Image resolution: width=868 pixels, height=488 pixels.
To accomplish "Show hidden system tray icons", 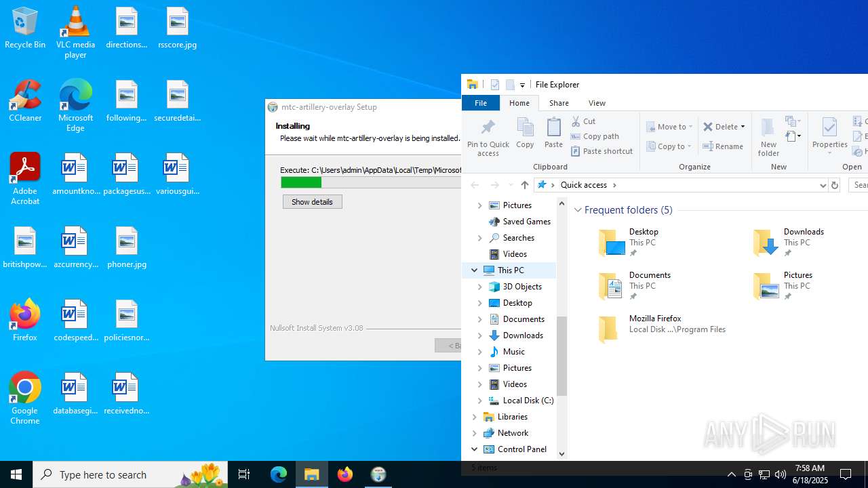I will pyautogui.click(x=731, y=474).
